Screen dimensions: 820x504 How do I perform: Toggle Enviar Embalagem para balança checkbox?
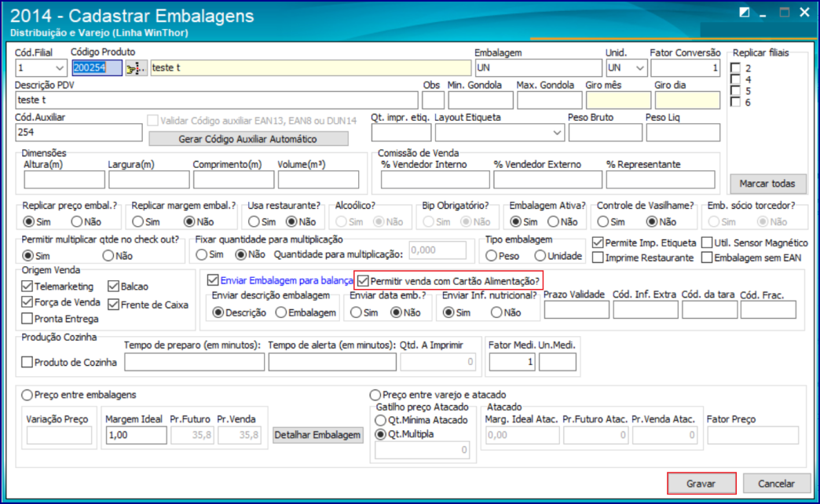tap(213, 280)
